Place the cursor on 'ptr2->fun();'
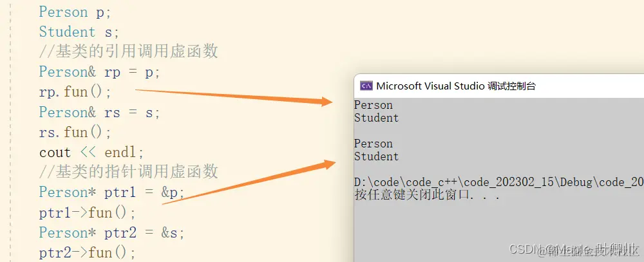 pos(88,252)
